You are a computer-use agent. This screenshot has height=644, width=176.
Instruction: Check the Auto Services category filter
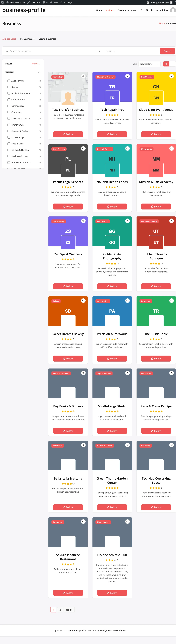(x=9, y=81)
